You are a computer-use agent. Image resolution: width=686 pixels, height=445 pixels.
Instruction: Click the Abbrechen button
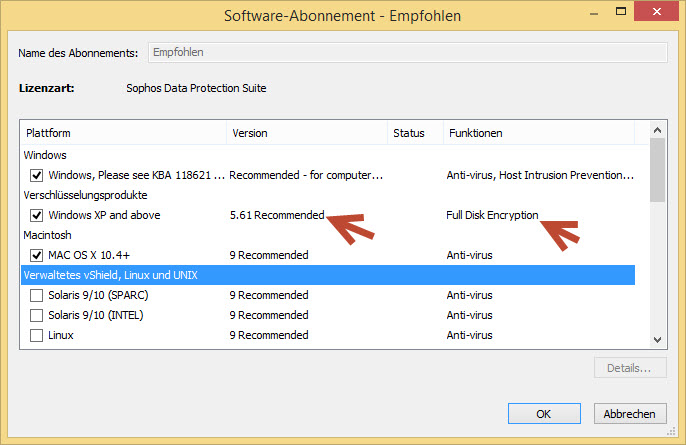click(x=630, y=414)
